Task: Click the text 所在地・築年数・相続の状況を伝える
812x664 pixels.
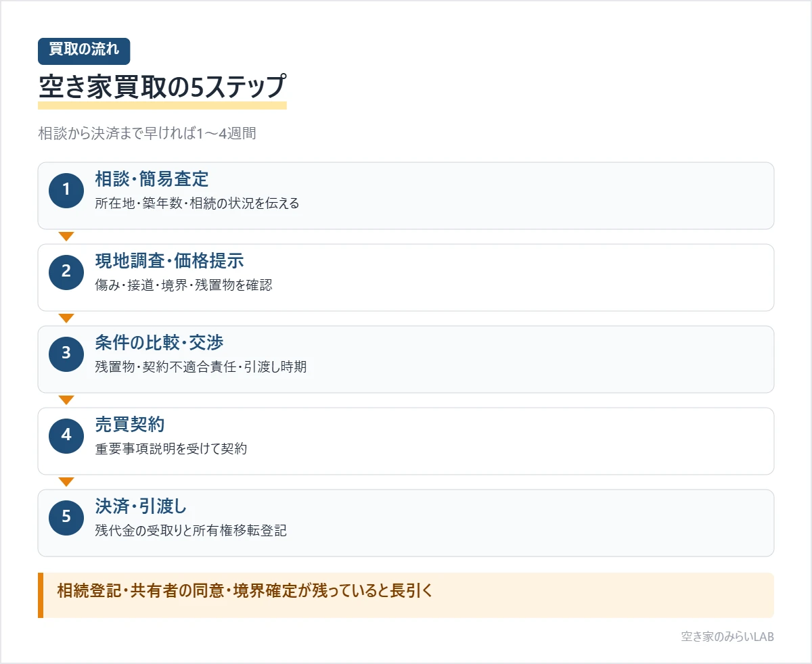Action: click(x=197, y=203)
